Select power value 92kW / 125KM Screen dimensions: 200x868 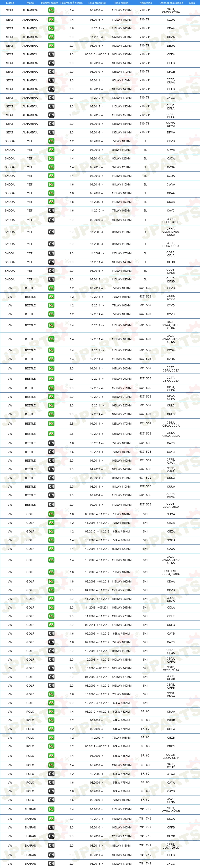[x=122, y=167]
